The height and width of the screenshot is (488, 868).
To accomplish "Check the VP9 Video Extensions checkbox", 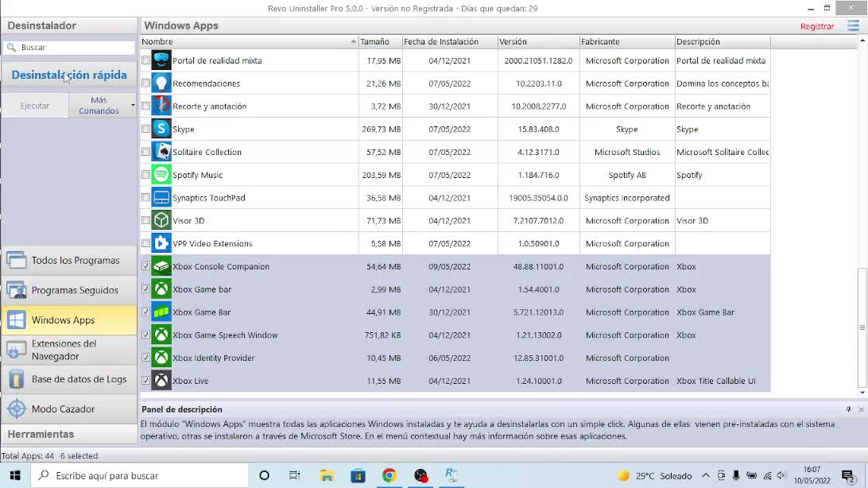I will click(x=145, y=243).
